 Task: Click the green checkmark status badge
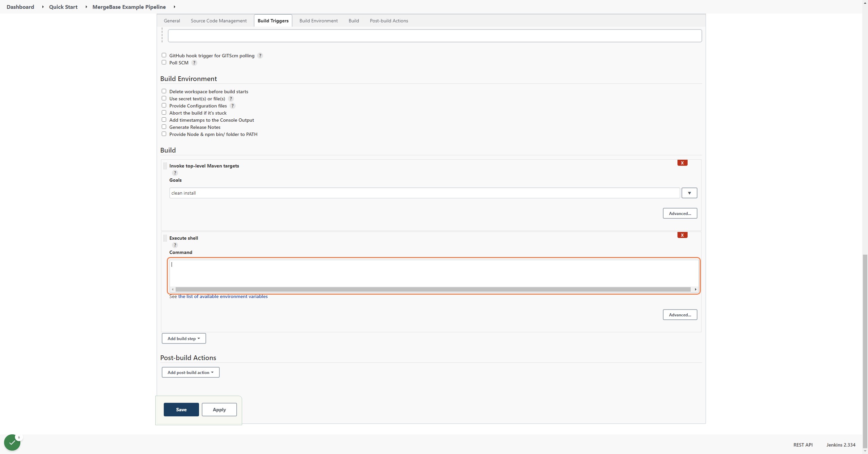(x=12, y=442)
